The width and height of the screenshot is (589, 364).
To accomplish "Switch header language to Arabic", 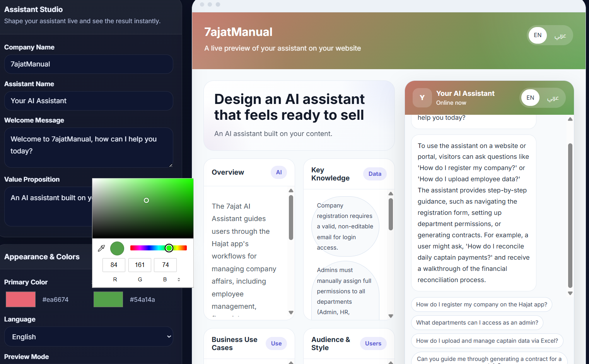I will [560, 36].
